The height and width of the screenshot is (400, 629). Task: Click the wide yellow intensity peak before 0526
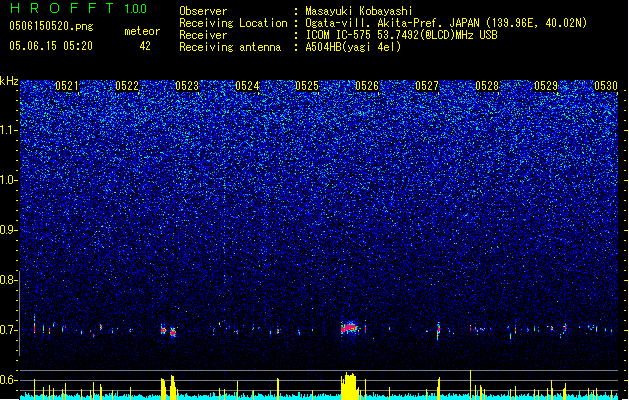(x=350, y=386)
